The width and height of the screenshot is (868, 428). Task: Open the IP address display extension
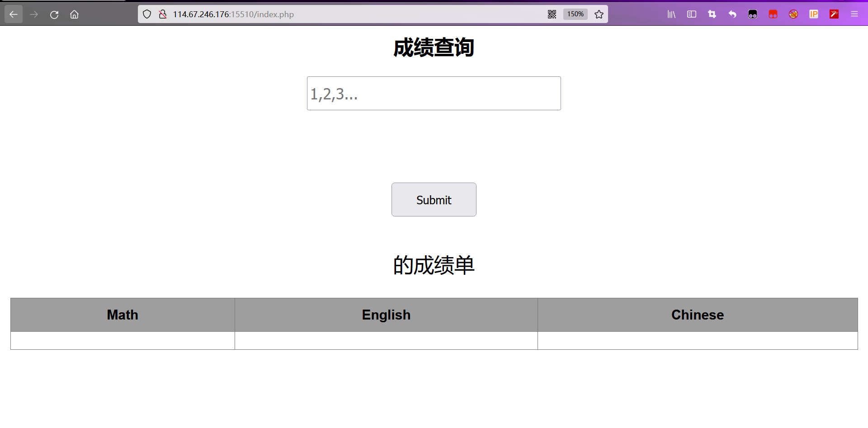click(x=813, y=14)
